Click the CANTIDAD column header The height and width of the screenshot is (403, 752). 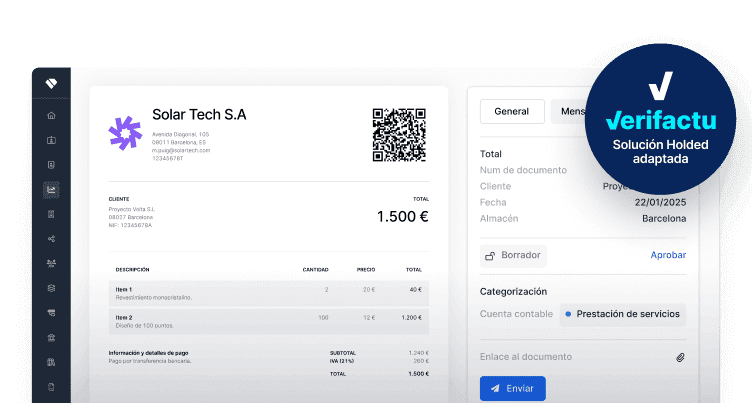click(316, 270)
